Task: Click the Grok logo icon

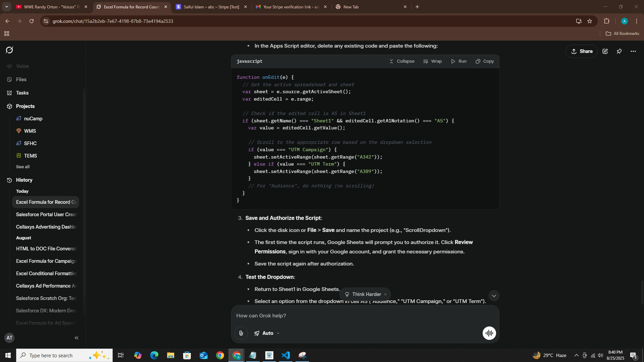Action: [x=9, y=50]
